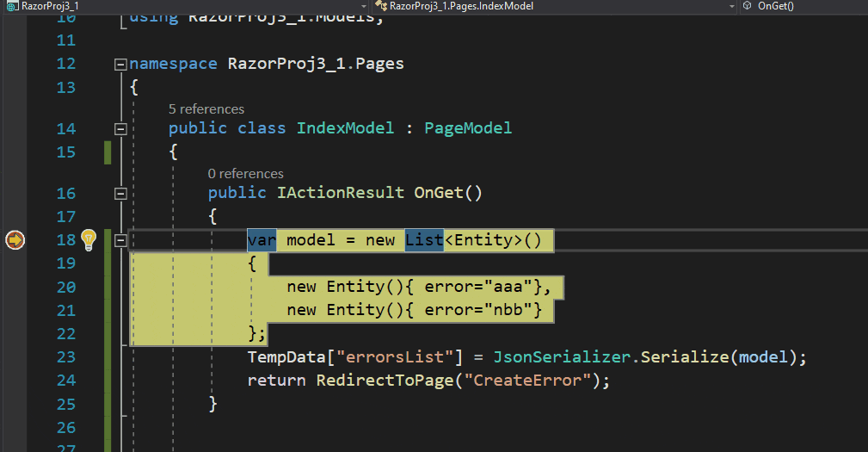Click 'JsonSerializer' on line 23
The image size is (868, 452).
(x=562, y=357)
